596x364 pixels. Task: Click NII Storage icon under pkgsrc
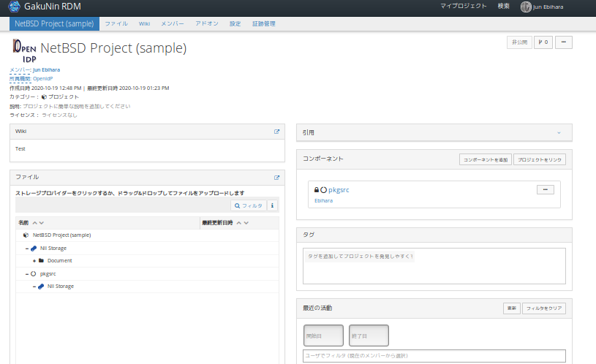(41, 287)
